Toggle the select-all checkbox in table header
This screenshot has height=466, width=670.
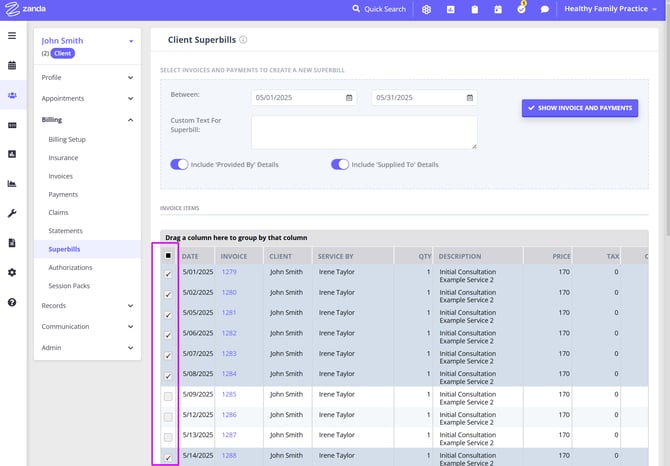(x=168, y=256)
